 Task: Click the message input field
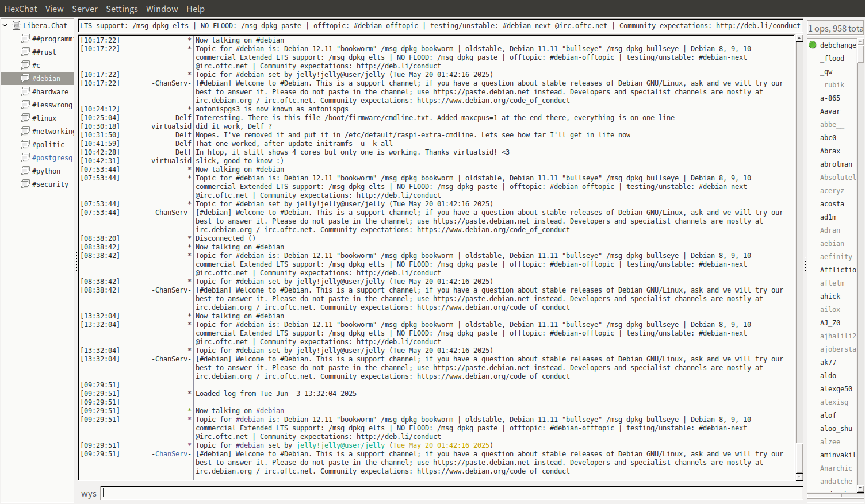click(452, 493)
